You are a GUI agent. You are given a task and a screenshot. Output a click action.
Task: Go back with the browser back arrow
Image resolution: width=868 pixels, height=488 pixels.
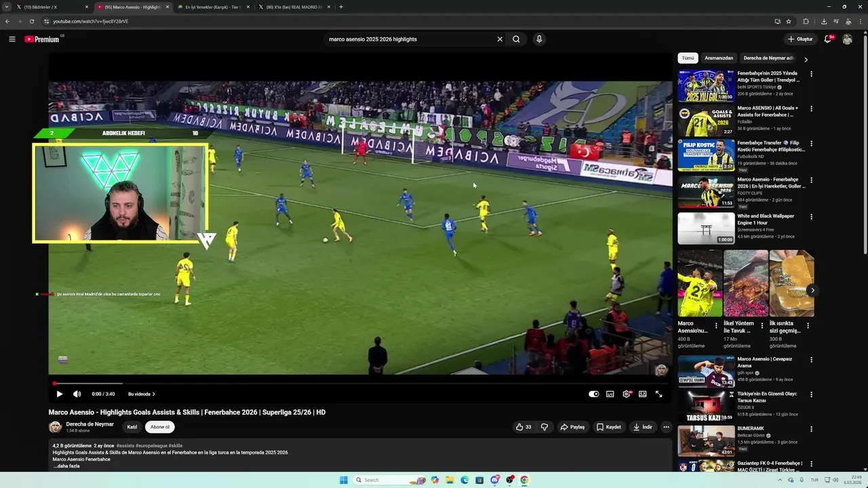(7, 21)
